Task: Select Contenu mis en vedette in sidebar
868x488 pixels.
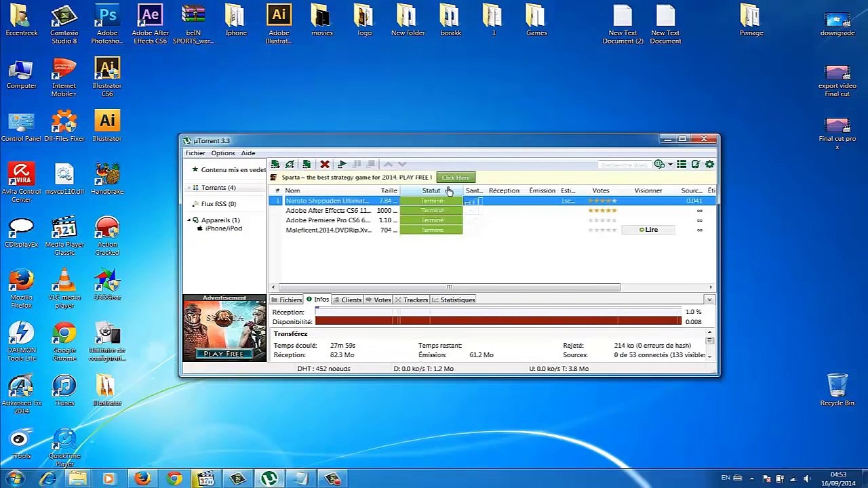Action: coord(229,170)
